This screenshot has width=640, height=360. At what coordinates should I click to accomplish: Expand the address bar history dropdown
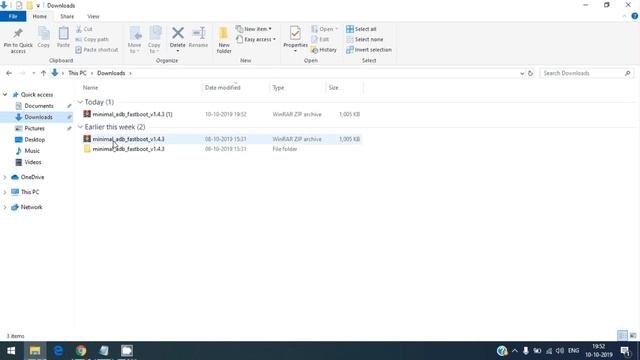tap(522, 73)
